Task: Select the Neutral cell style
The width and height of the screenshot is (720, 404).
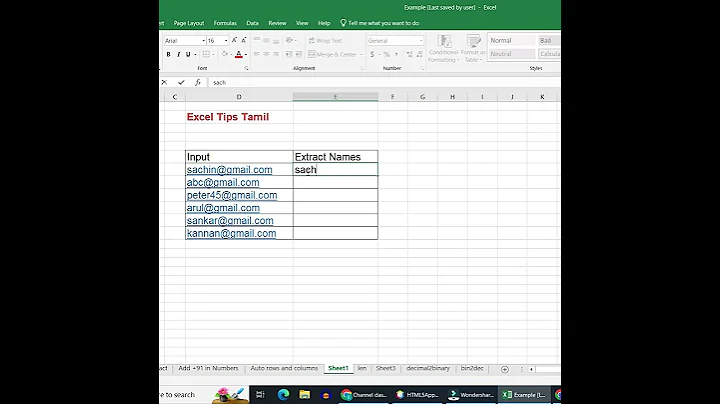Action: point(512,54)
